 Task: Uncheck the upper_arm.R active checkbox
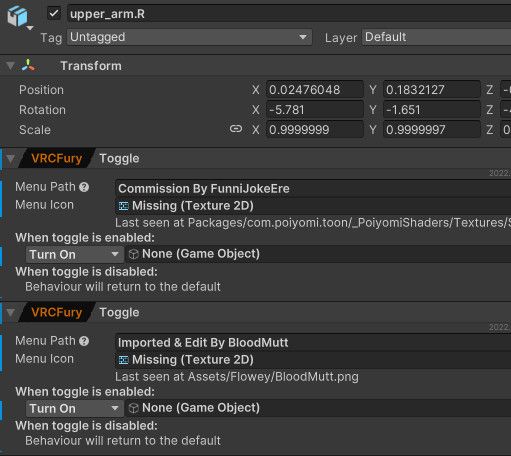(54, 14)
